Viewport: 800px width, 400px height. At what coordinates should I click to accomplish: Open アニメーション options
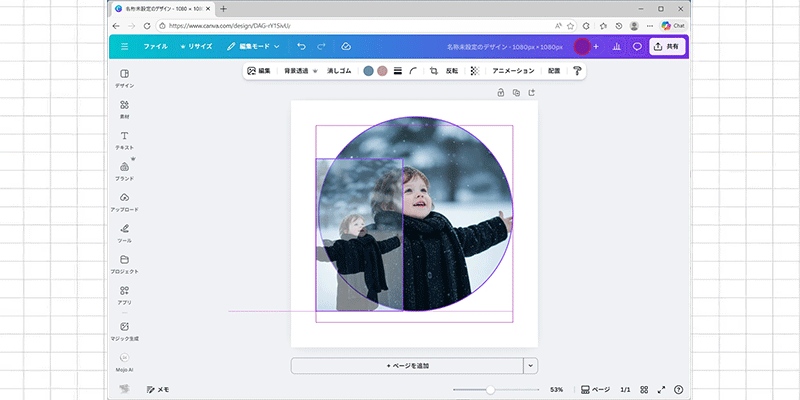pos(513,71)
